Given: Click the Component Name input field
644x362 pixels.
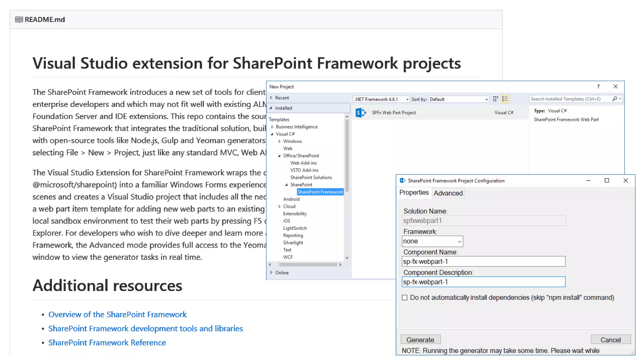Looking at the screenshot, I should tap(483, 261).
